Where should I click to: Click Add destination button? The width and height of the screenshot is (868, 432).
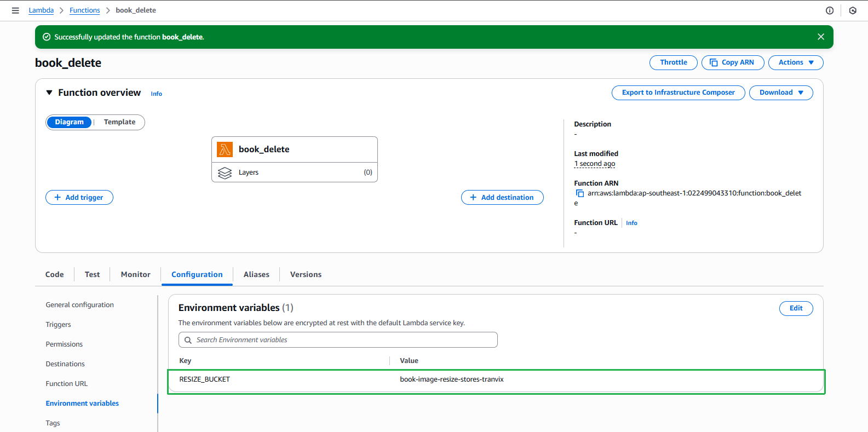coord(502,198)
